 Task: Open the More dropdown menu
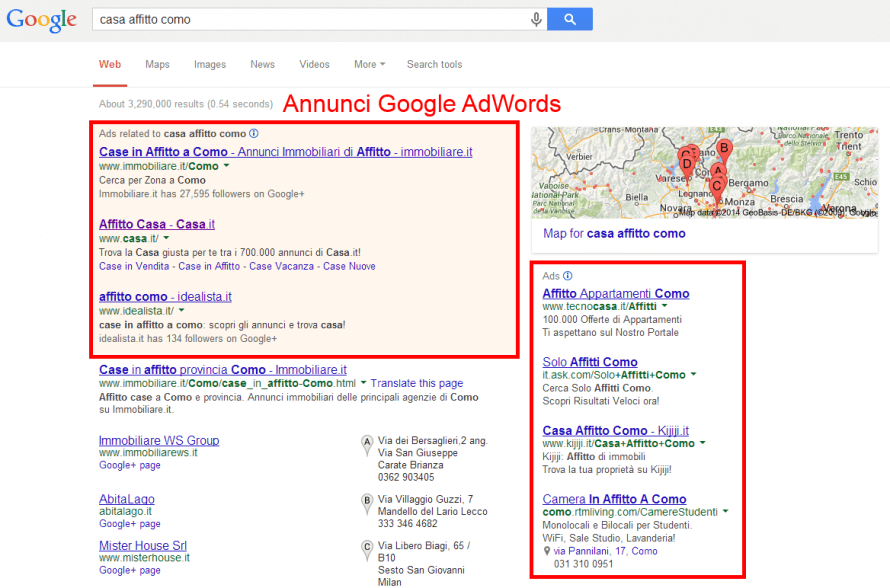(370, 65)
